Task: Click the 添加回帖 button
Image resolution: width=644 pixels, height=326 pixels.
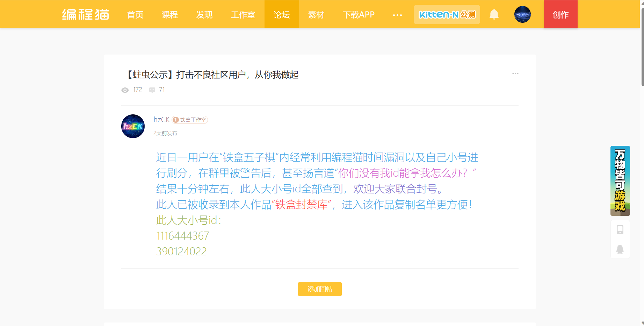Action: tap(320, 289)
